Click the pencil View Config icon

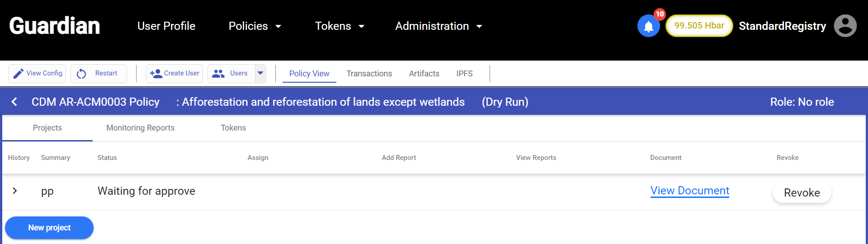pyautogui.click(x=19, y=74)
